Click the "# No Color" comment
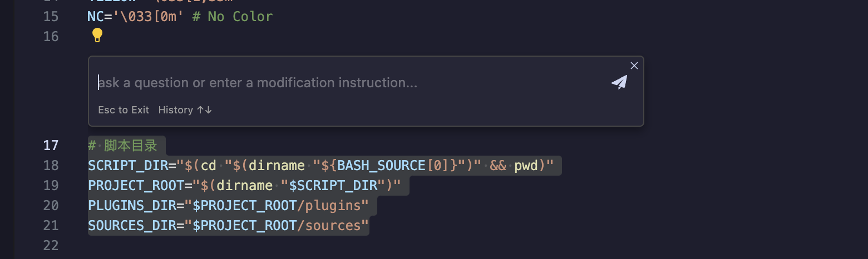 tap(233, 17)
